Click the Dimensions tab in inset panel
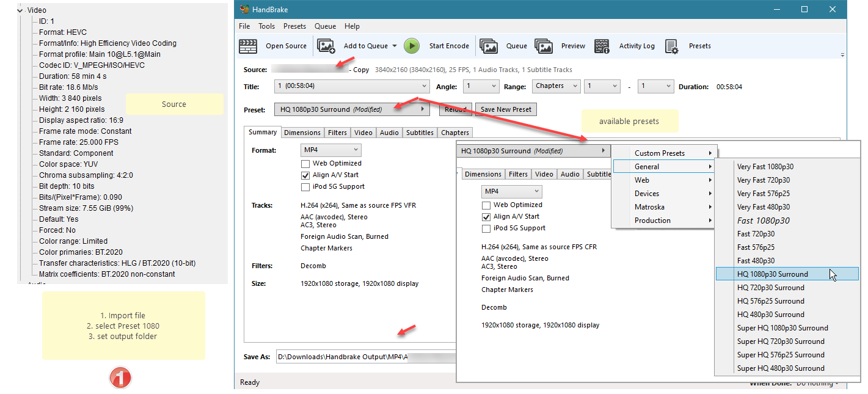Screen dimensions: 868x394 483,174
